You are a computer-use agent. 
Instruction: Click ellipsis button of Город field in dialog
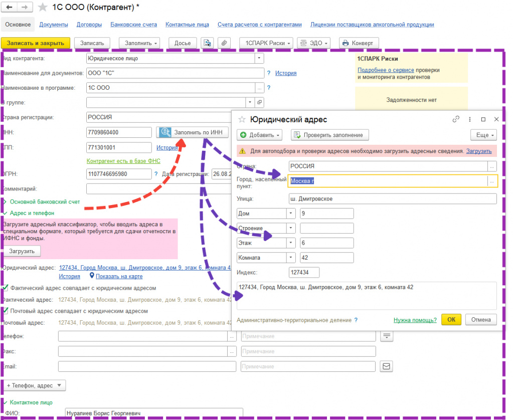click(x=492, y=181)
